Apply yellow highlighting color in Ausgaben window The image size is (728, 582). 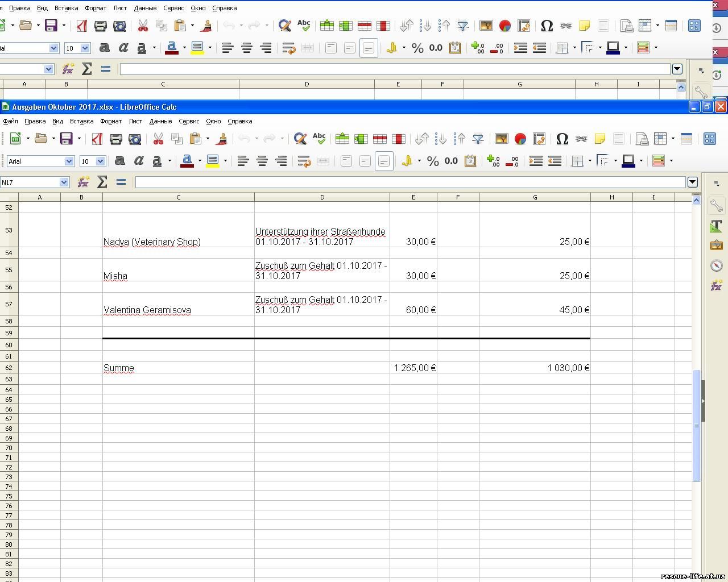tap(213, 161)
